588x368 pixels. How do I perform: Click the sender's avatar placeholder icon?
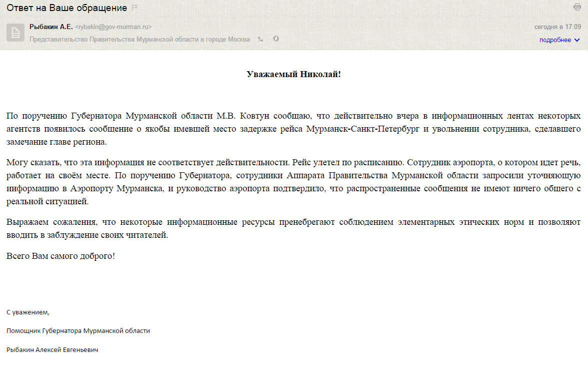(15, 33)
